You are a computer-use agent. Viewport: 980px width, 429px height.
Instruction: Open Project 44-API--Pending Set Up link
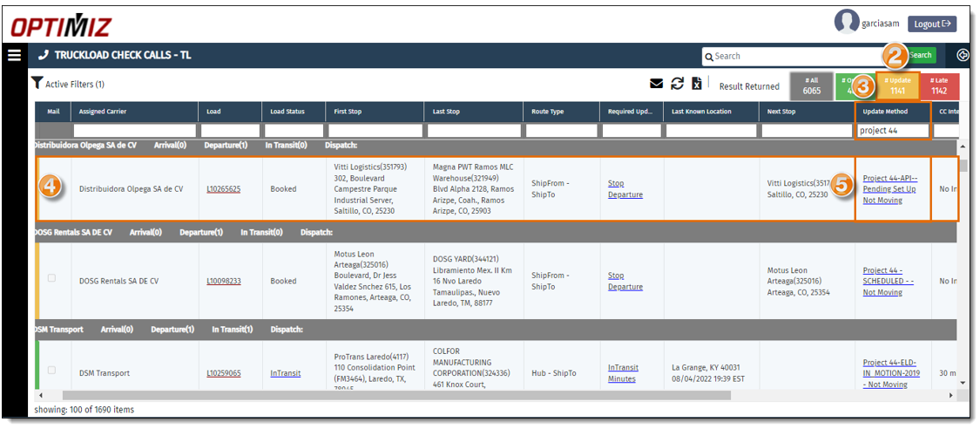890,189
